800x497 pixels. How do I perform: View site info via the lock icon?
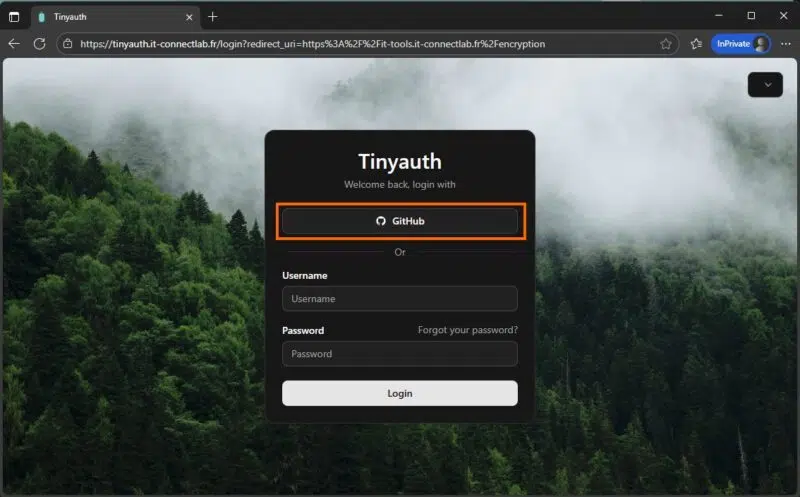point(68,44)
